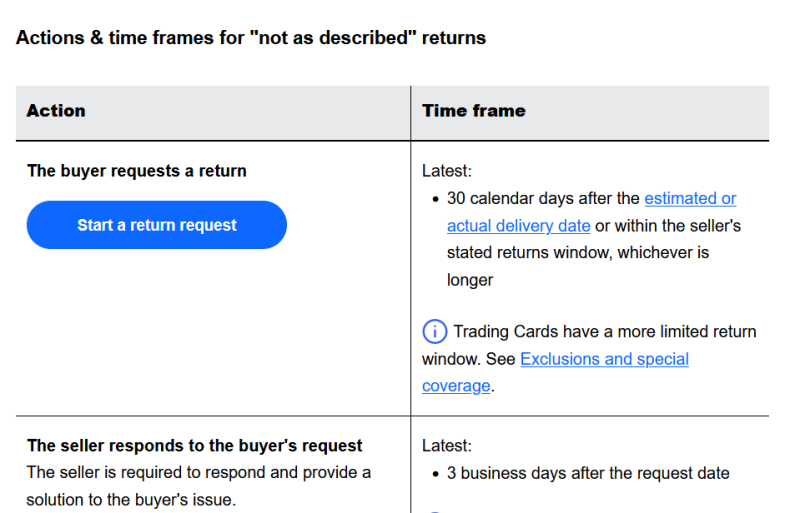Image resolution: width=800 pixels, height=513 pixels.
Task: Click the "stated returns window, whichever is" line
Action: pyautogui.click(x=577, y=253)
